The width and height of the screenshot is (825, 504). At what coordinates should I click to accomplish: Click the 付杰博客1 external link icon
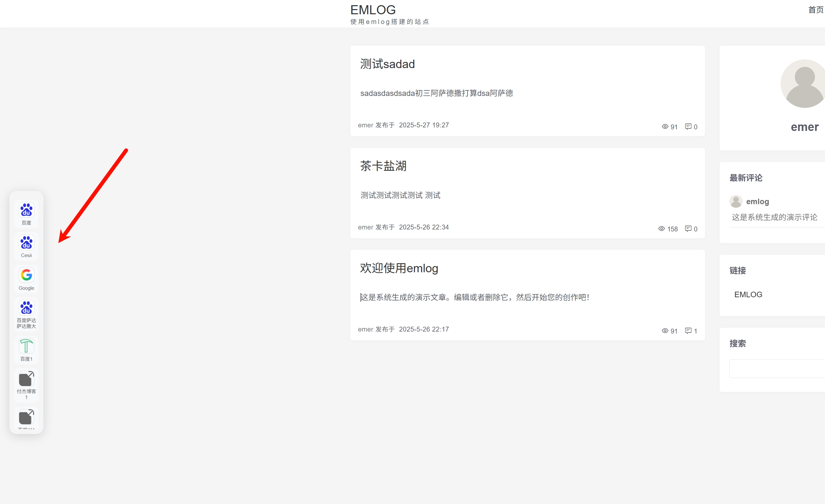click(x=26, y=379)
